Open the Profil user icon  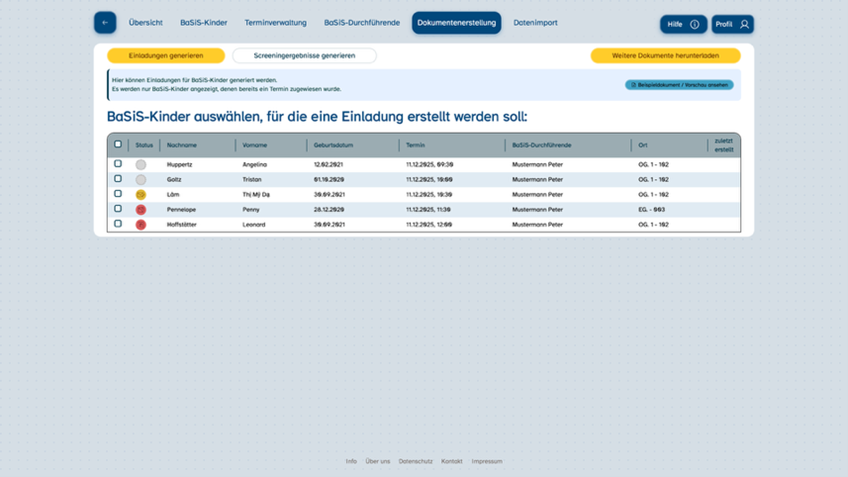[744, 24]
